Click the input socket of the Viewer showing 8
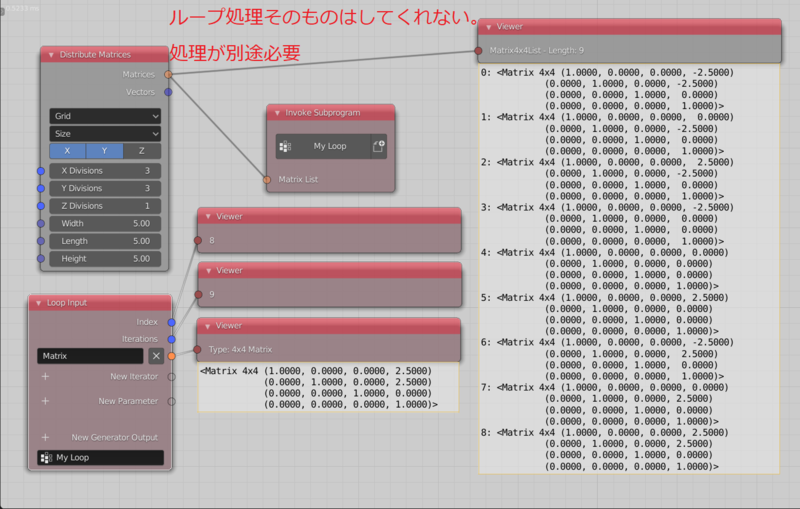The width and height of the screenshot is (800, 509). point(198,240)
